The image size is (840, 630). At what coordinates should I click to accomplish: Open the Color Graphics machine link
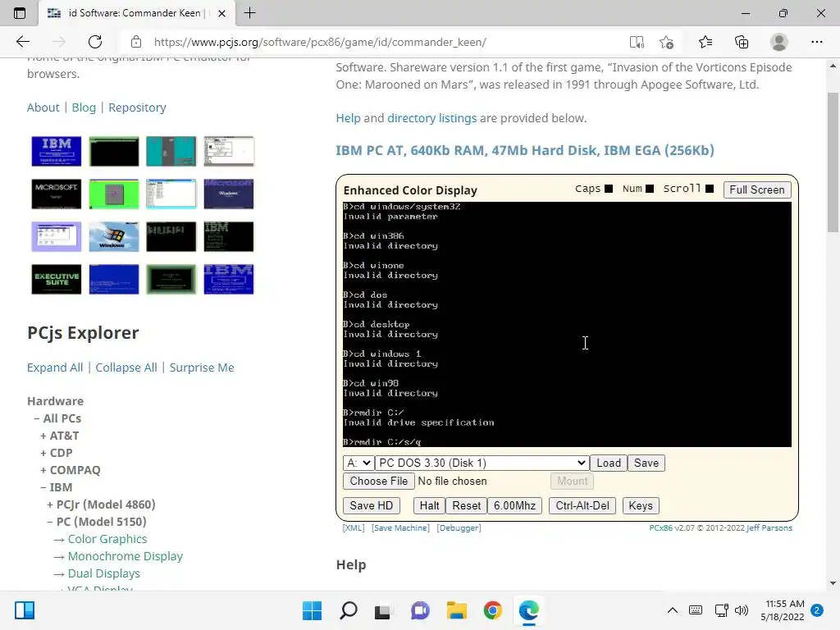click(x=107, y=539)
